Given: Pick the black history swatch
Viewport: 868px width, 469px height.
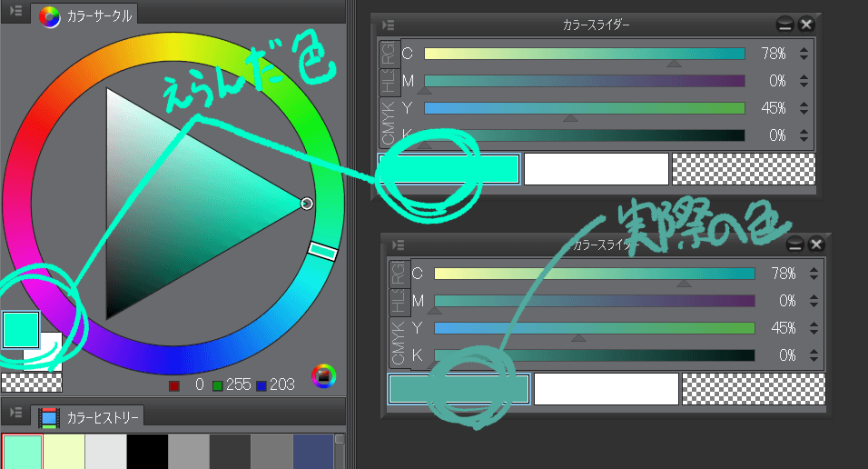Looking at the screenshot, I should click(x=147, y=452).
